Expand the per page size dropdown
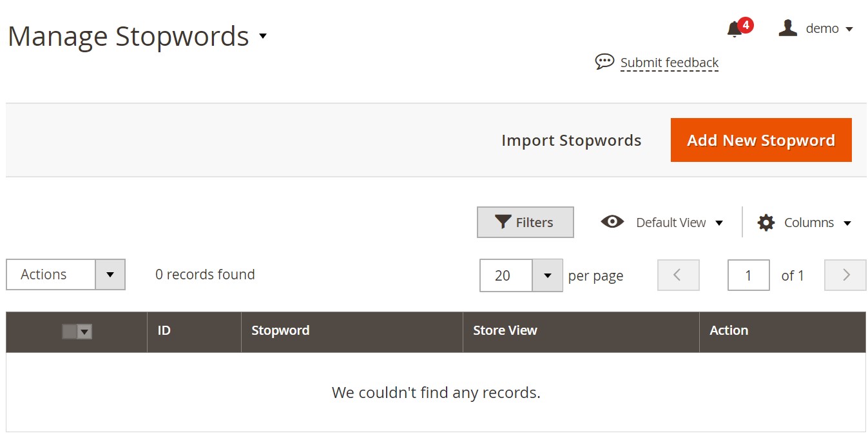This screenshot has height=438, width=868. (547, 275)
